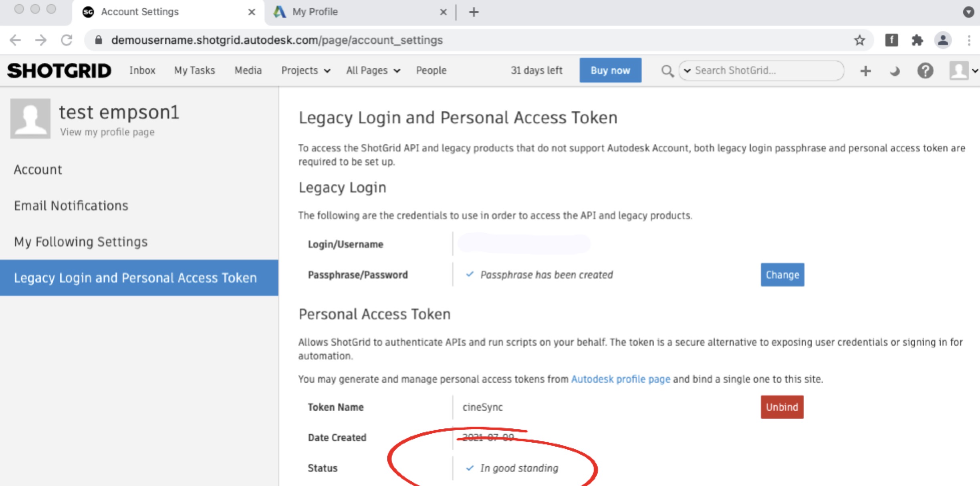Screen dimensions: 980x486
Task: Click the SHOTGRID logo
Action: tap(59, 70)
